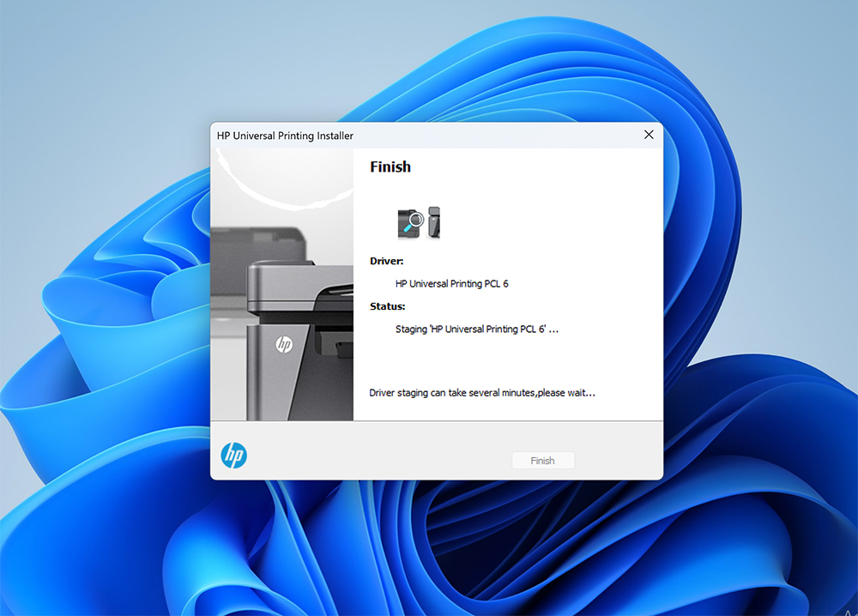The image size is (858, 616).
Task: Click the printer search magnifier icon
Action: coord(410,223)
